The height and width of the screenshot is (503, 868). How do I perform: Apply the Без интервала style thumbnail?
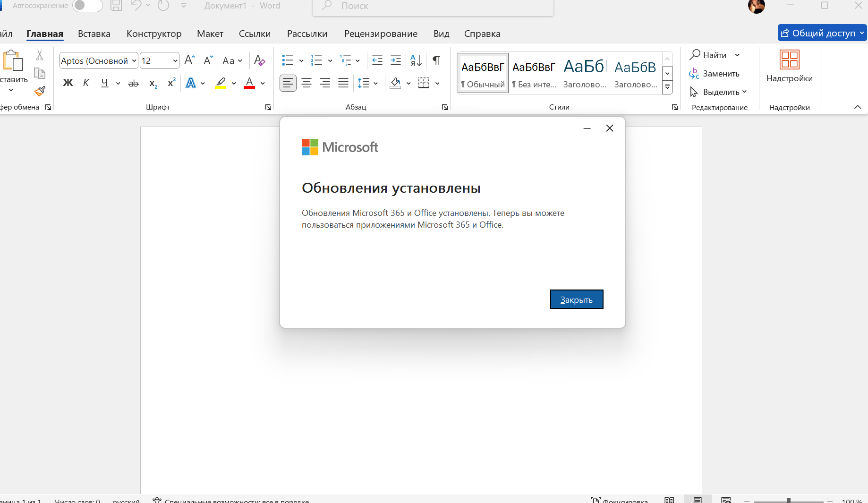click(534, 73)
